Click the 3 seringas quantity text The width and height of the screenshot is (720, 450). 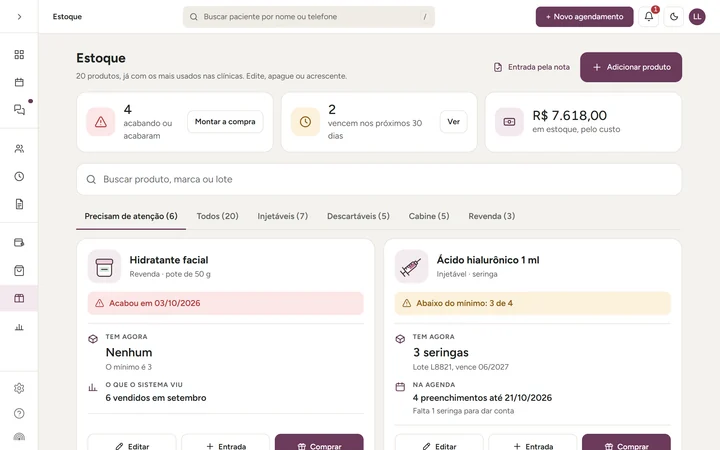pyautogui.click(x=441, y=352)
